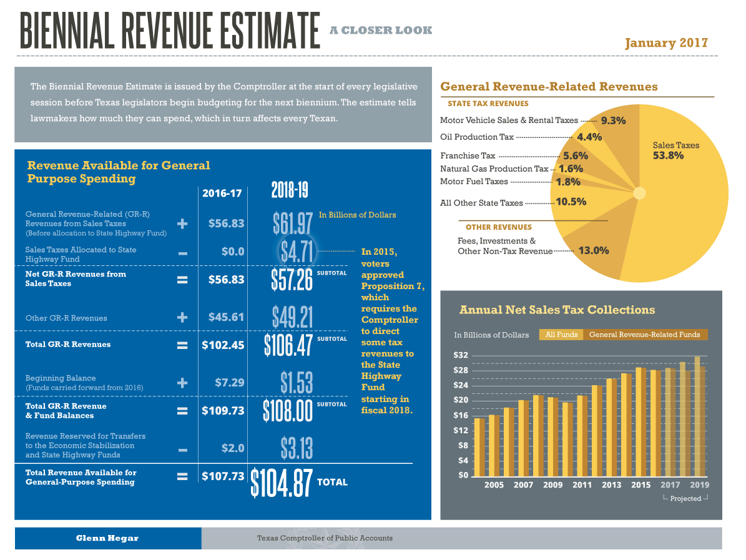Image resolution: width=746 pixels, height=560 pixels.
Task: Click the plus sign beside Sales Taxes revenues row
Action: 182,224
